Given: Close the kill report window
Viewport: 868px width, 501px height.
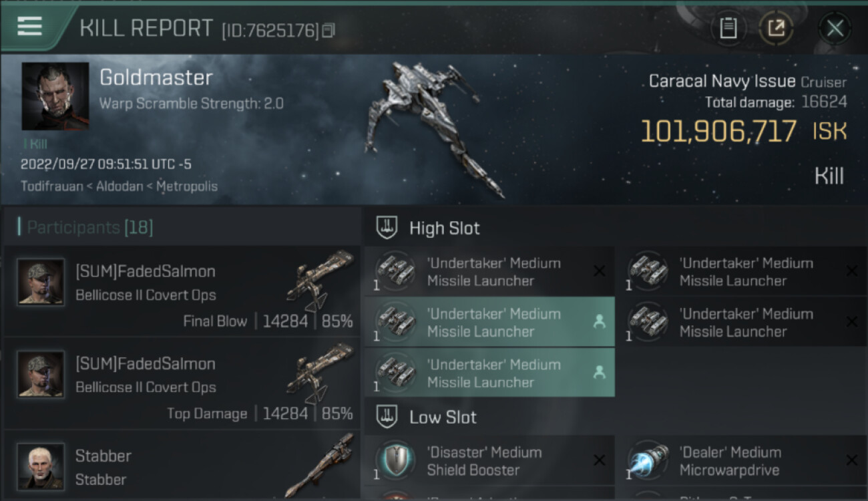Looking at the screenshot, I should pos(835,28).
